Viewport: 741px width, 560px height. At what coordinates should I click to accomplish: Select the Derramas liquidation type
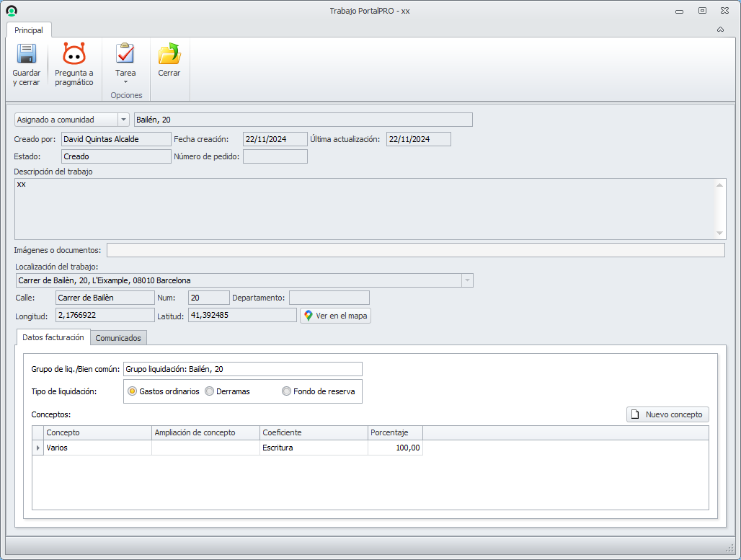(209, 391)
